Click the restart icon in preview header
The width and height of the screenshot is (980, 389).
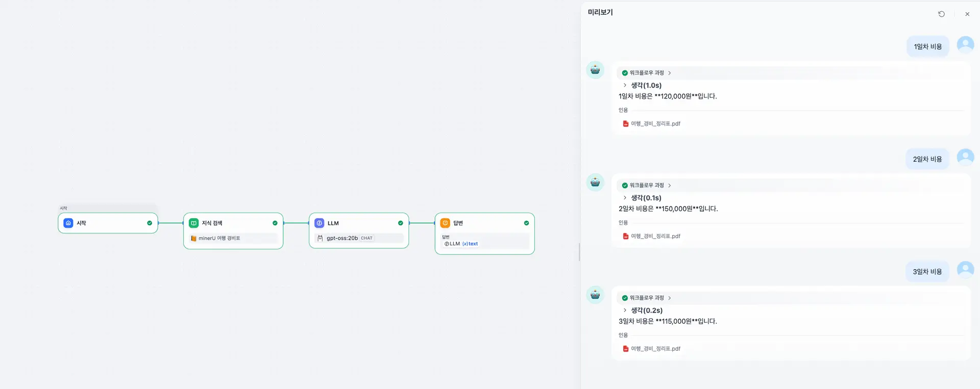pos(941,14)
